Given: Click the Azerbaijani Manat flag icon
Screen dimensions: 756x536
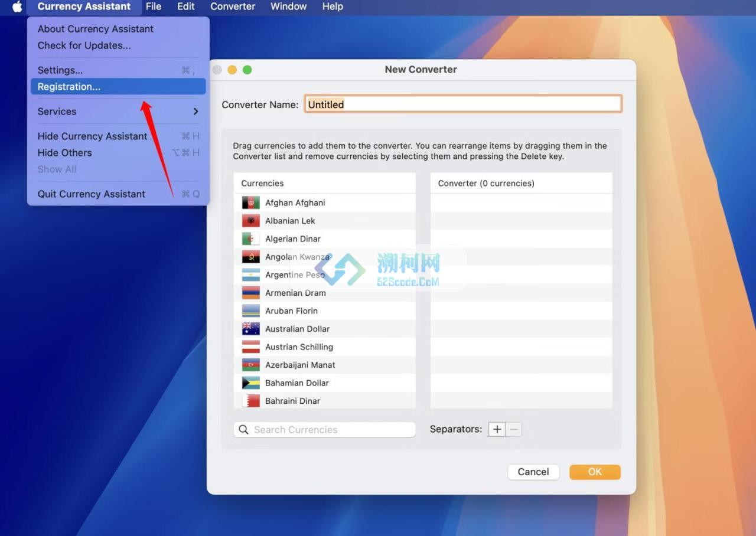Looking at the screenshot, I should pos(250,365).
